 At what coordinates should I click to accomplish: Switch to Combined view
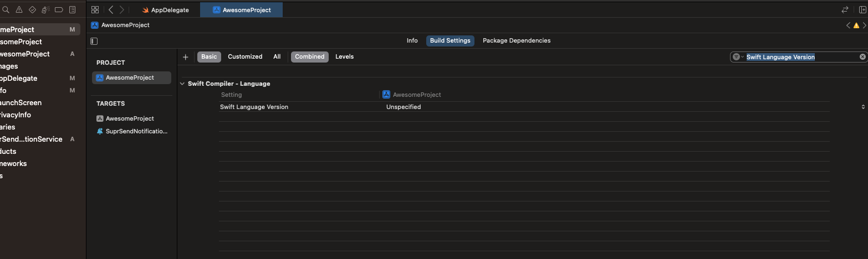click(309, 57)
